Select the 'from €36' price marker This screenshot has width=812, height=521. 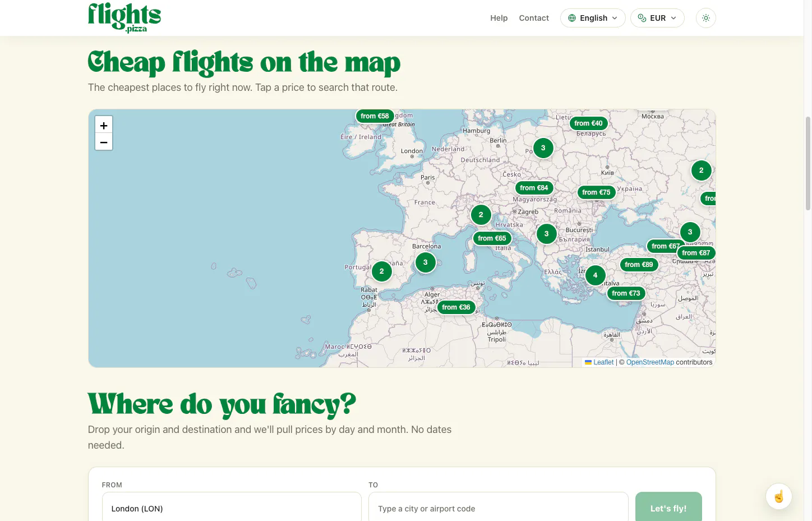[x=456, y=307]
